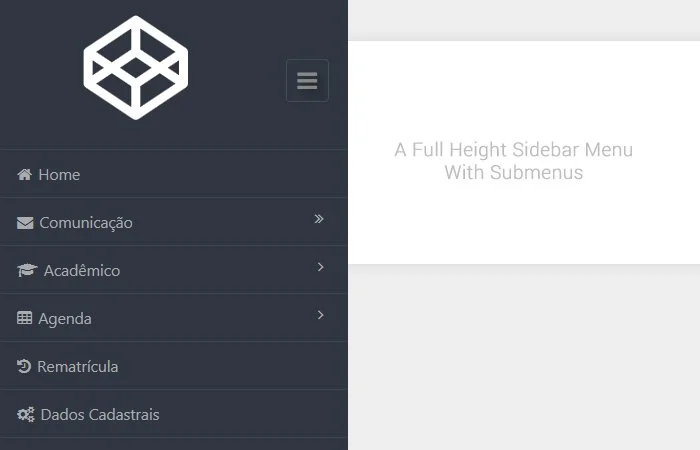
Task: Click the 'A Full Height Sidebar Menu' heading
Action: pos(513,150)
